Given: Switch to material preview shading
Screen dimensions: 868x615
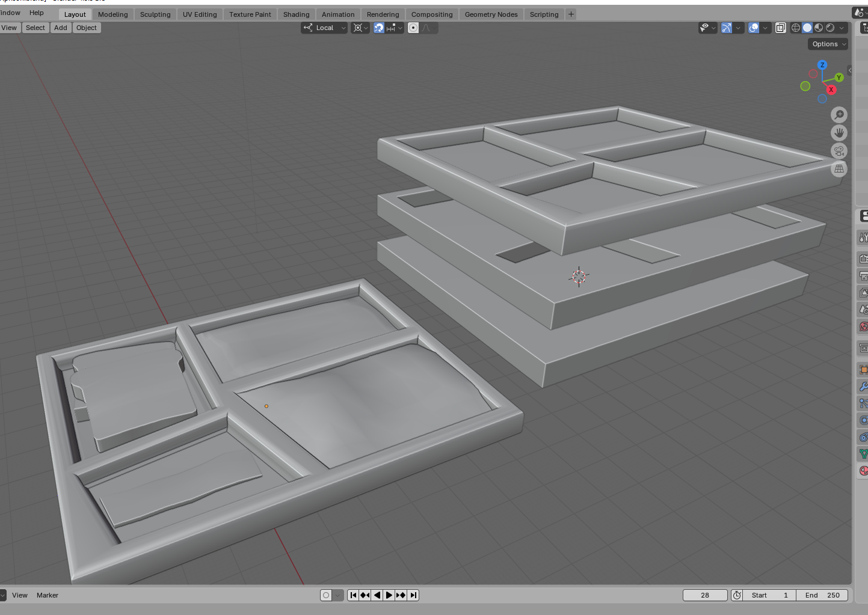Looking at the screenshot, I should (819, 28).
